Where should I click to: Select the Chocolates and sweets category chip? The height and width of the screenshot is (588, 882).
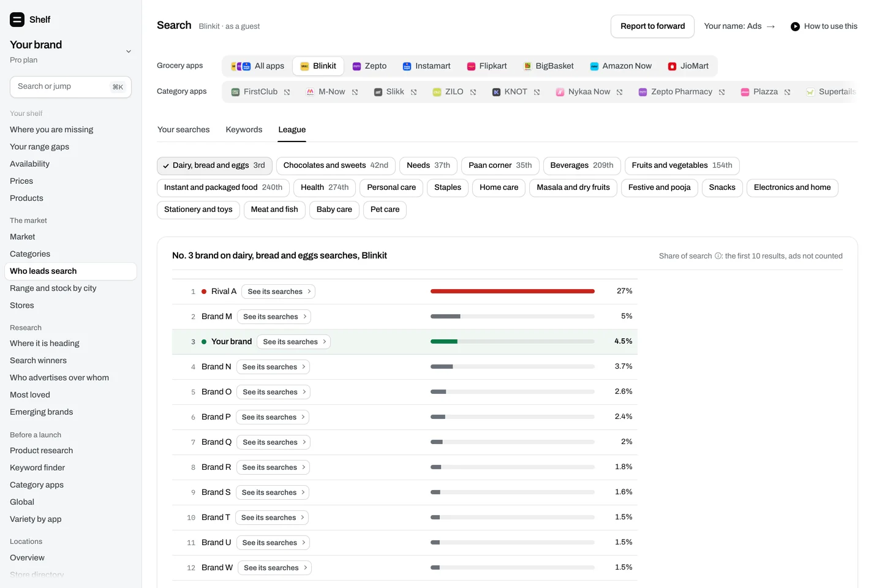pos(336,165)
